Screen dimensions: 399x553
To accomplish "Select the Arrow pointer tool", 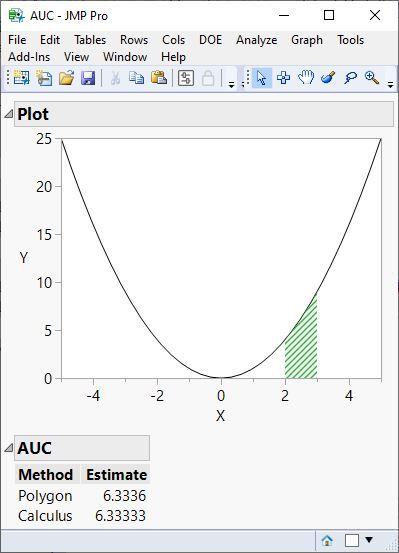I will [x=262, y=78].
